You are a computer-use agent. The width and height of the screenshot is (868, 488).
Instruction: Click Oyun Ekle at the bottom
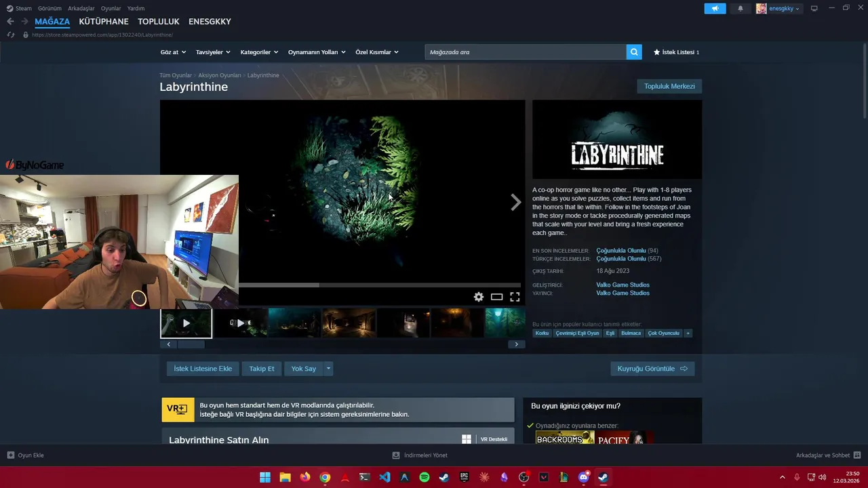pos(26,455)
